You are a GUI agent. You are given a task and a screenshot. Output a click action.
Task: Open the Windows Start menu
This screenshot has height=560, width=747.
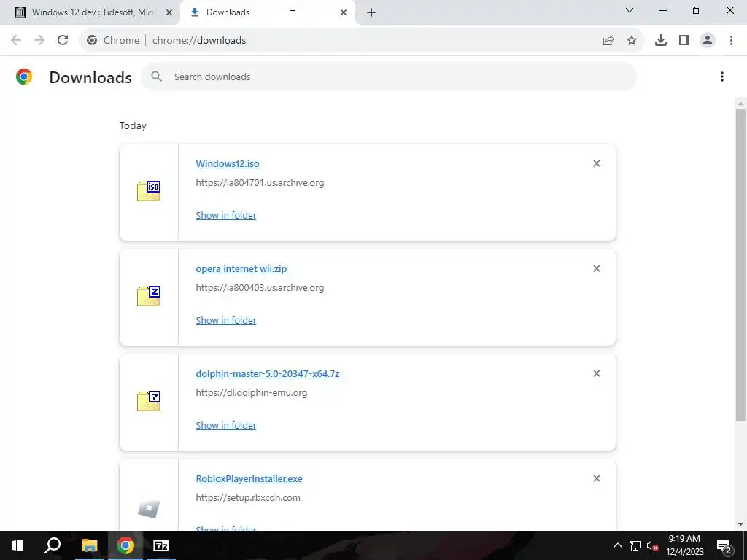point(18,545)
